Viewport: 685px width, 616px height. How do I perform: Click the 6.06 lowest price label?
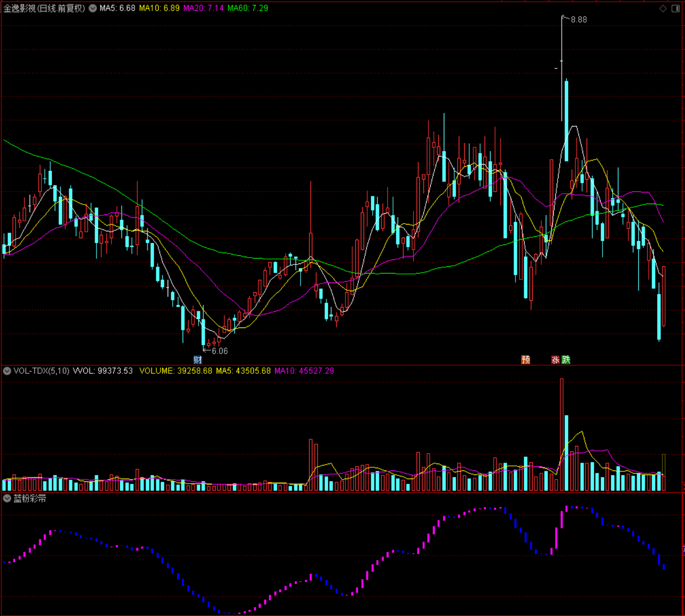pos(220,351)
